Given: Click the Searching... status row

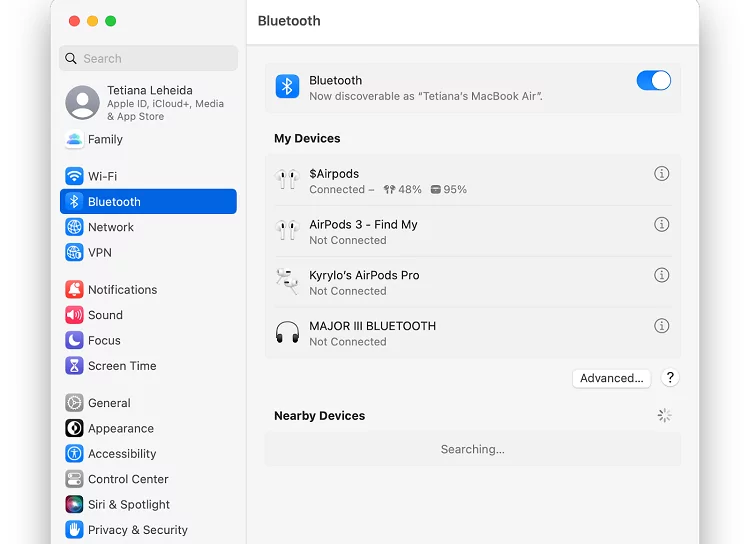Looking at the screenshot, I should point(473,449).
